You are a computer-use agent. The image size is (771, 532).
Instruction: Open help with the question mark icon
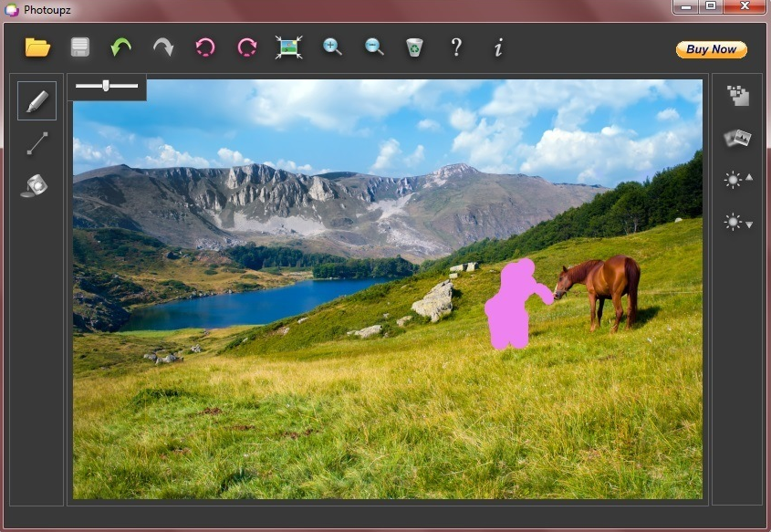pyautogui.click(x=456, y=47)
